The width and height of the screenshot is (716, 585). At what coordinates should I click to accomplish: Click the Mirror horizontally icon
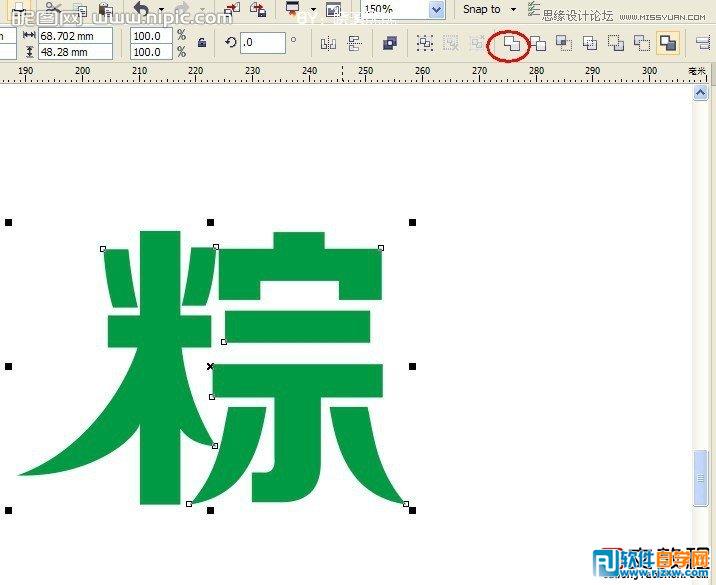click(328, 44)
